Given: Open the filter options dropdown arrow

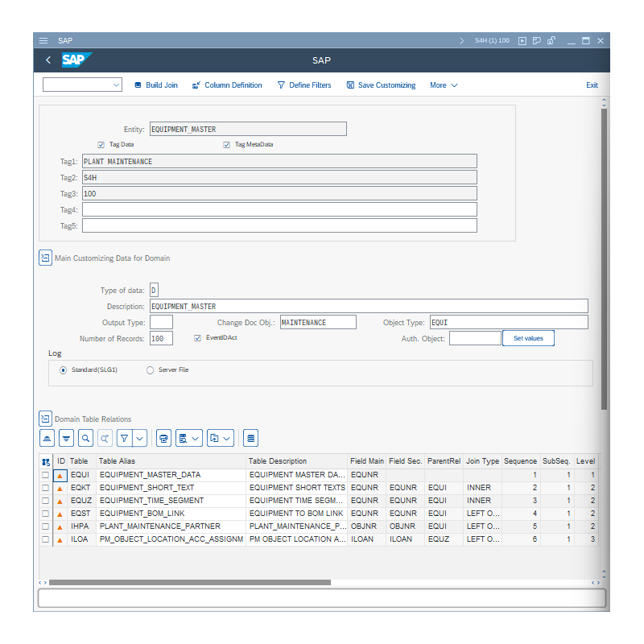Looking at the screenshot, I should pos(140,438).
